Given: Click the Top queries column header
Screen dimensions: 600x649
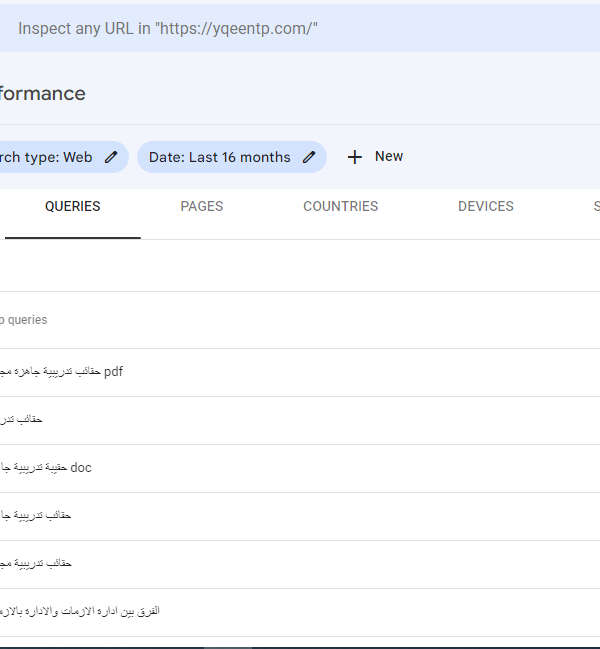Looking at the screenshot, I should pos(24,320).
